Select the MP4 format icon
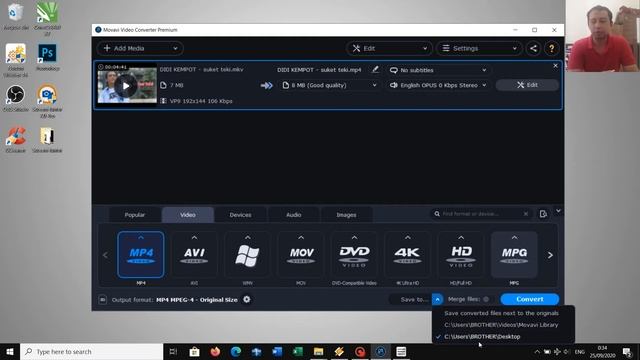 click(141, 255)
